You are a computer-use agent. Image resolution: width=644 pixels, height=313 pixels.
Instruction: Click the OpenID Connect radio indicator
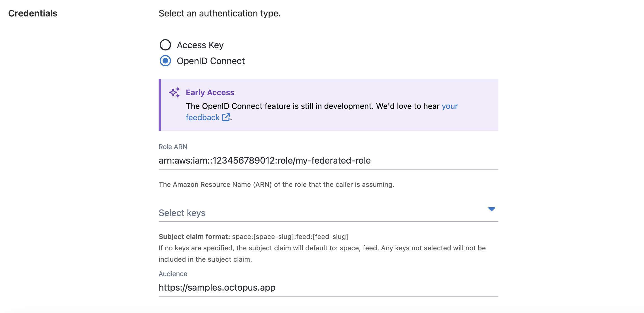click(x=165, y=61)
